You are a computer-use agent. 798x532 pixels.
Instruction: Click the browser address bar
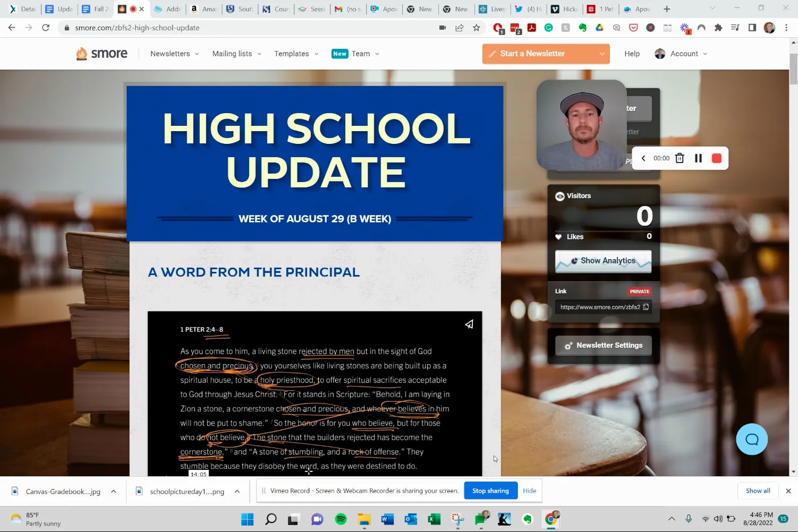click(250, 28)
